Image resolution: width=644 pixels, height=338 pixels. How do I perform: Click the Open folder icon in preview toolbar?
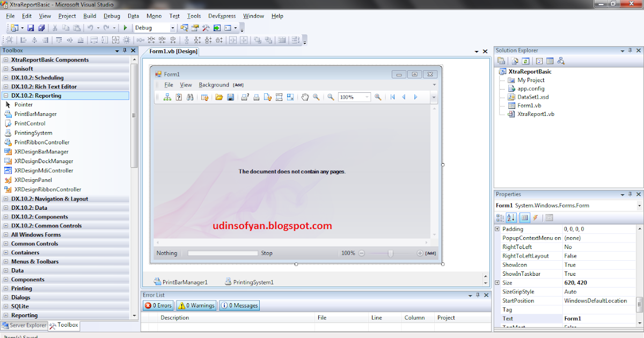click(x=219, y=97)
